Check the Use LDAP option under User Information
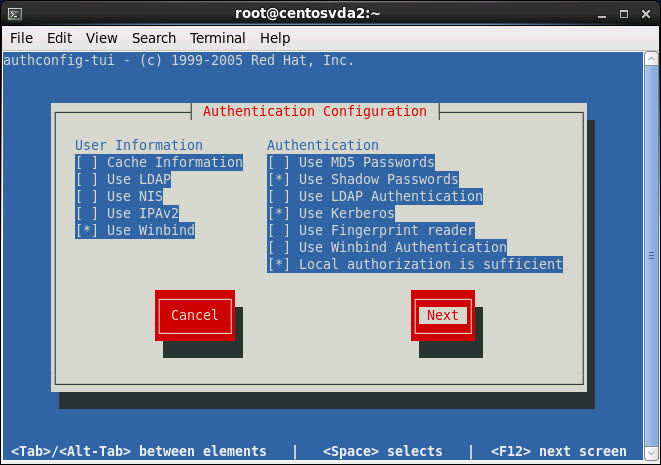Image resolution: width=661 pixels, height=465 pixels. 123,179
